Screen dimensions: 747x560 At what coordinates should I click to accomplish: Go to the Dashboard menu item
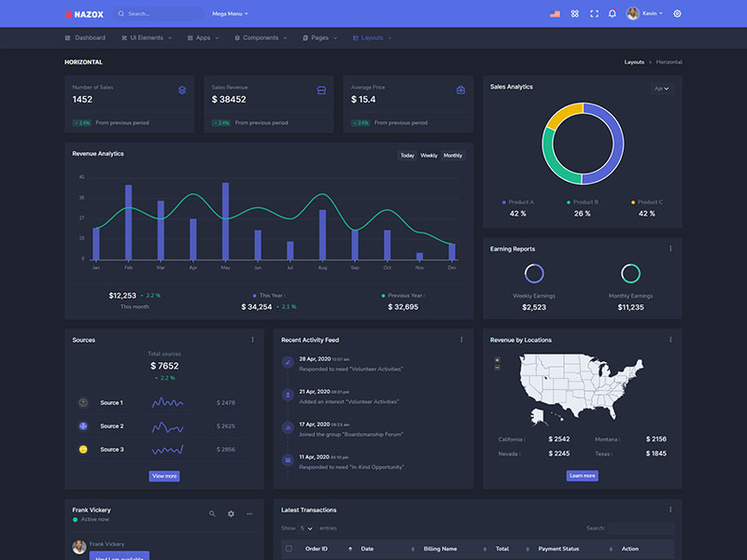85,38
